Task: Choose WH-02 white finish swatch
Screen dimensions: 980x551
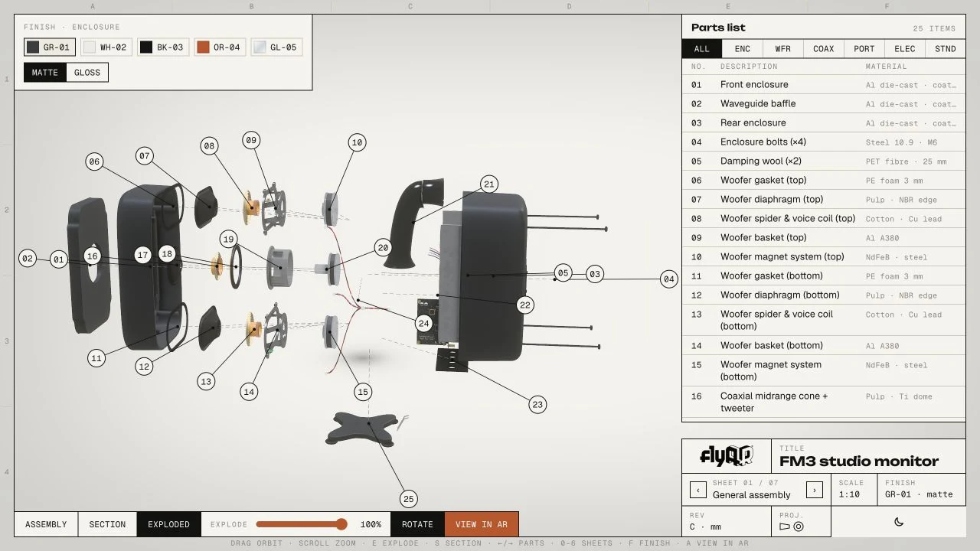Action: [106, 47]
